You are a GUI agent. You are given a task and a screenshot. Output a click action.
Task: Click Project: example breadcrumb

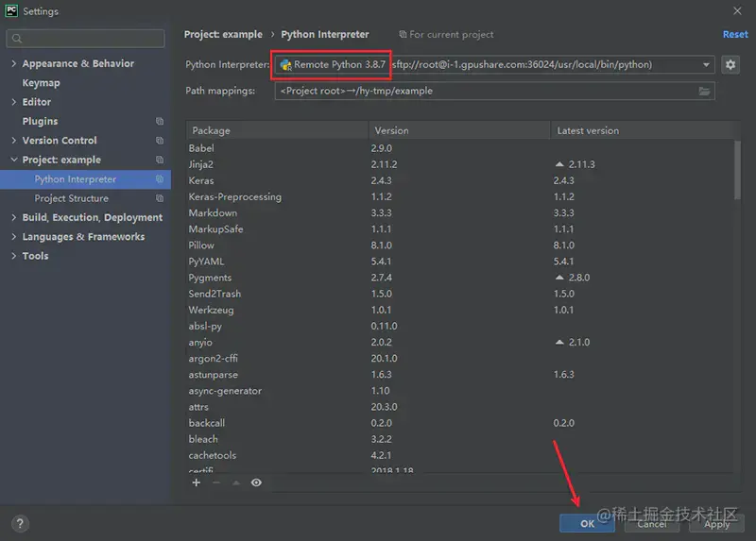pyautogui.click(x=223, y=34)
